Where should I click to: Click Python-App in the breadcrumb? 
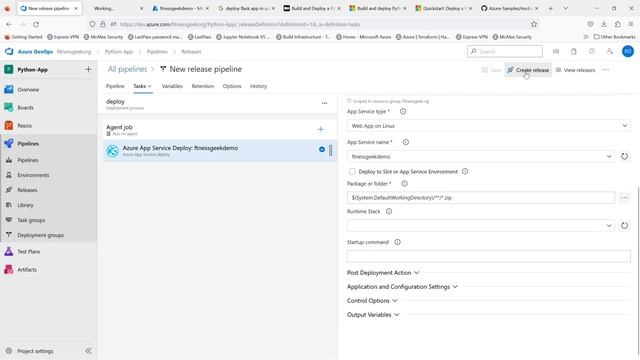click(x=119, y=51)
